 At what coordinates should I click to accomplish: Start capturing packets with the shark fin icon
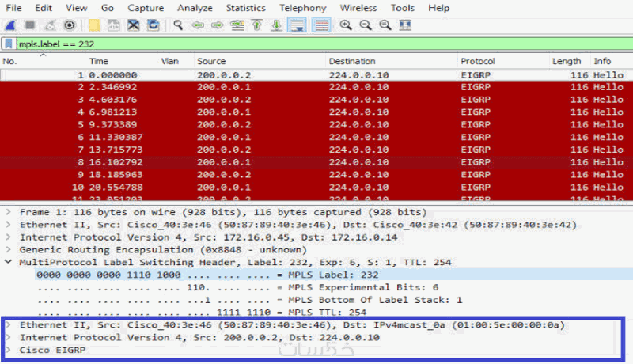click(x=10, y=25)
